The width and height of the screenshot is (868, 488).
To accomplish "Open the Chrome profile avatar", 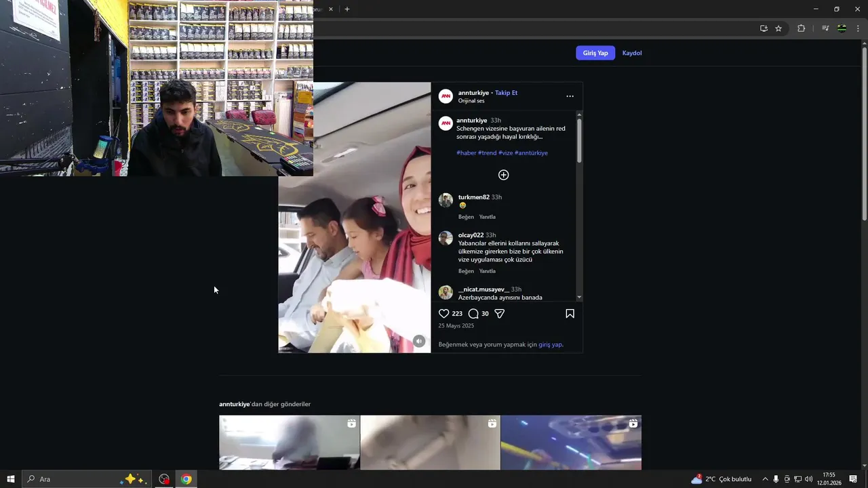I will point(842,28).
